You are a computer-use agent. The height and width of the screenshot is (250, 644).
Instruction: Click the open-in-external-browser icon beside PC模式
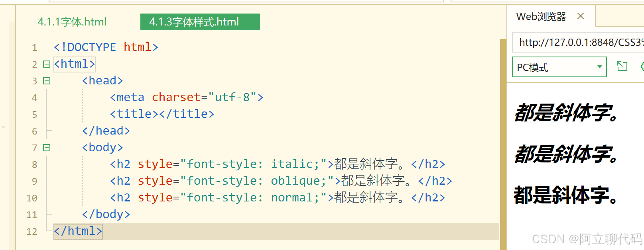(x=622, y=66)
